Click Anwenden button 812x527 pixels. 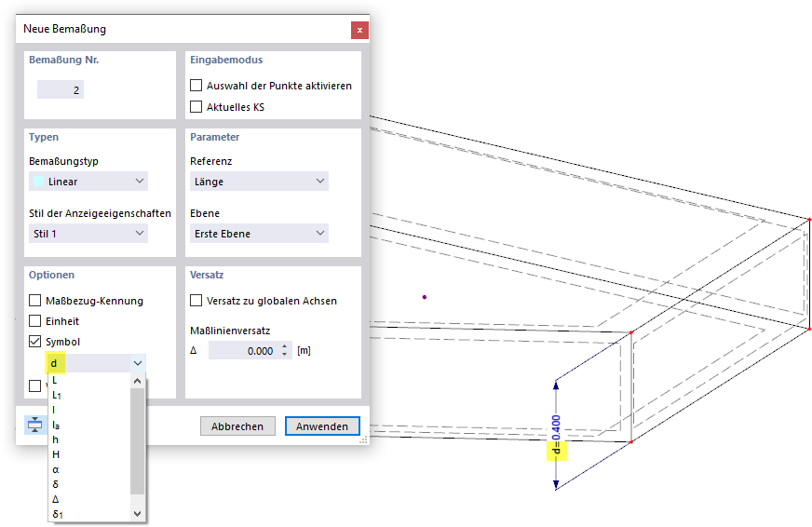pyautogui.click(x=322, y=426)
